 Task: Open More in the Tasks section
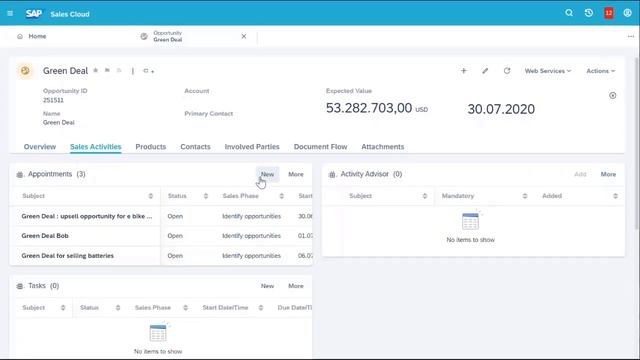click(x=296, y=286)
